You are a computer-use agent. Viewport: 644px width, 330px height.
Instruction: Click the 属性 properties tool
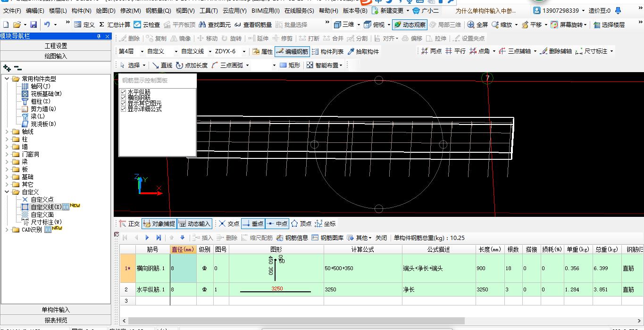(x=262, y=51)
